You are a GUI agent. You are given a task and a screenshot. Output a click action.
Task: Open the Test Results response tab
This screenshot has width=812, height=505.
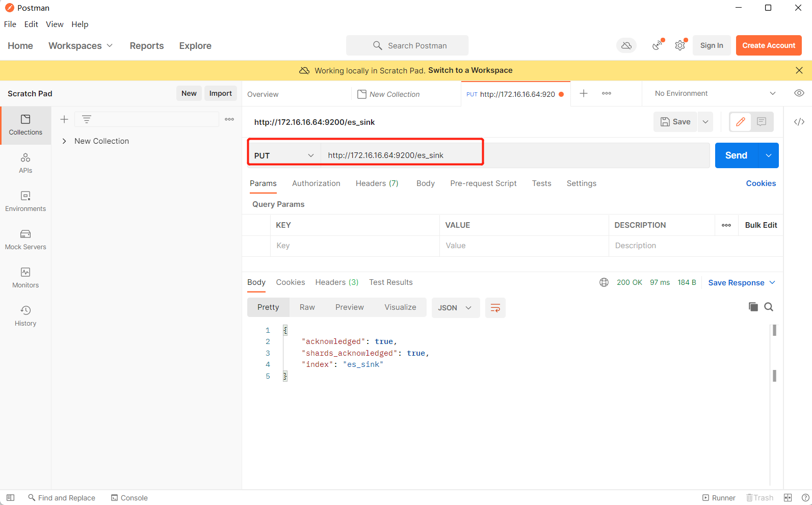[391, 282]
